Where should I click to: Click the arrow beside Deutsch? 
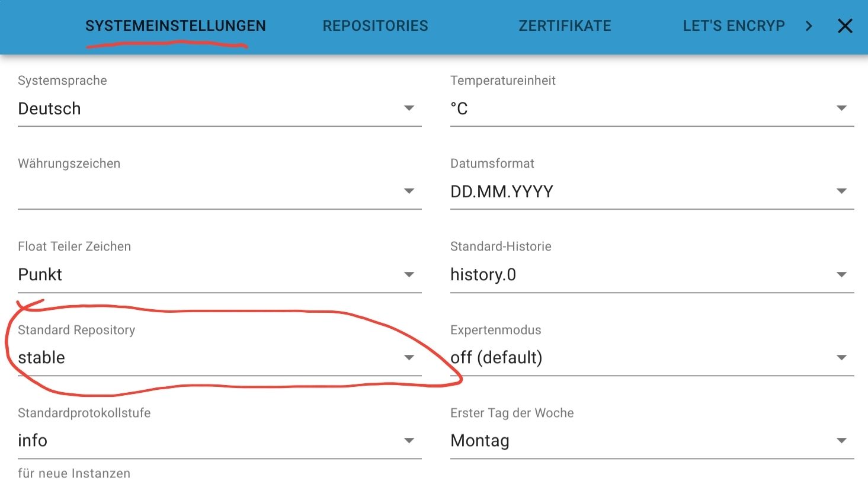[409, 108]
